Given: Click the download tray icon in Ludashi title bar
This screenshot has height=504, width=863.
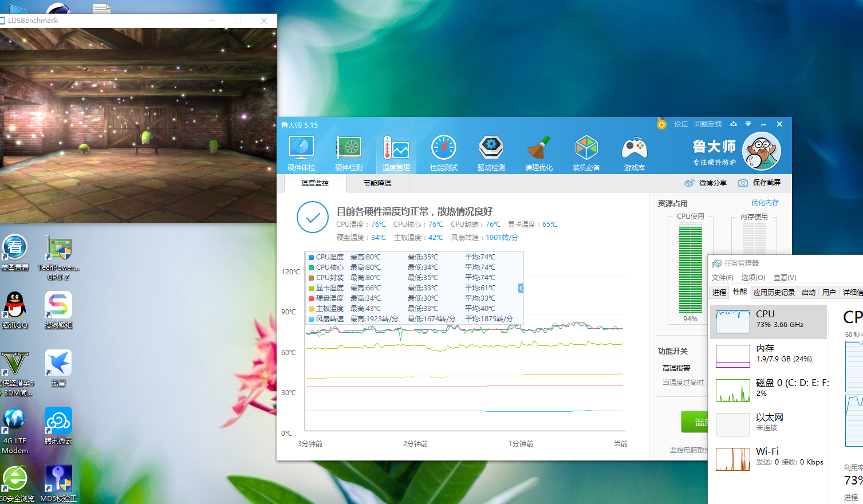Looking at the screenshot, I should point(734,124).
